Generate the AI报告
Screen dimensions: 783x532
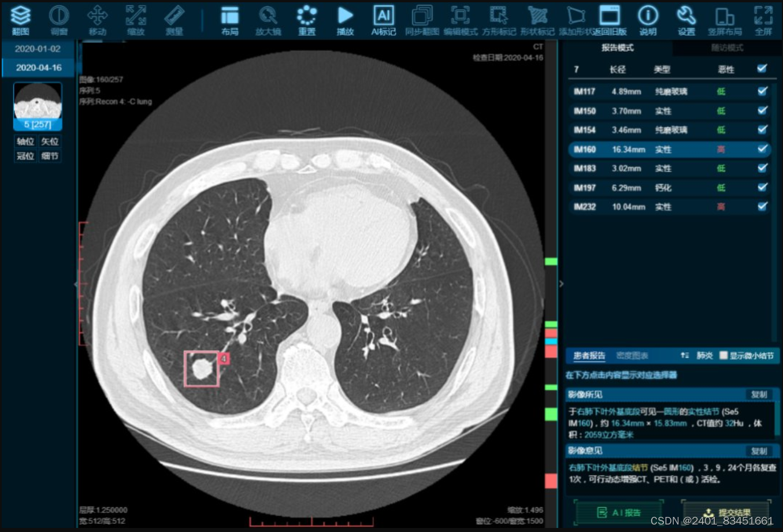coord(618,512)
